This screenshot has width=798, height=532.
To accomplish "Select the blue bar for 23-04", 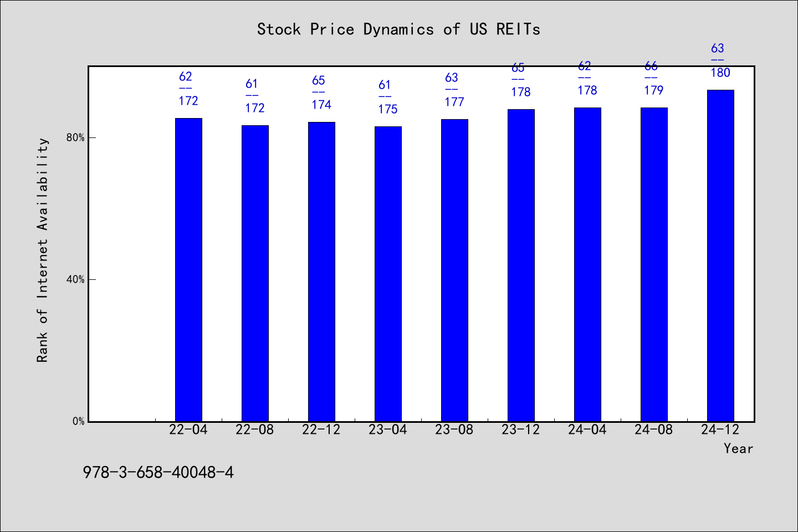I will pos(388,274).
